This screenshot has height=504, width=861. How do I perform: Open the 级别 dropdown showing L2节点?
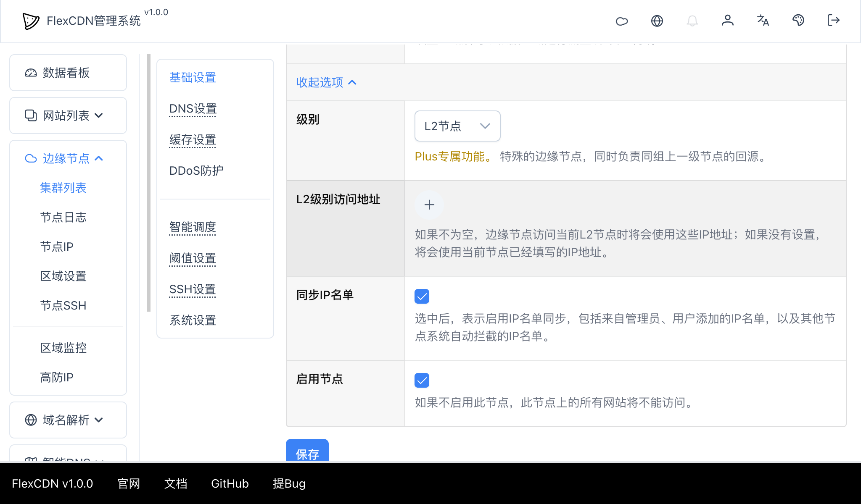(457, 126)
